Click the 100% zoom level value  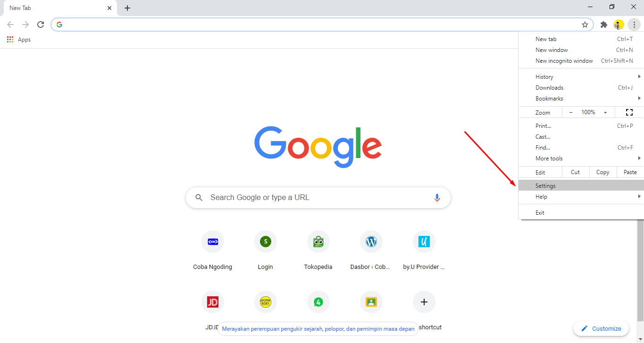pyautogui.click(x=588, y=112)
